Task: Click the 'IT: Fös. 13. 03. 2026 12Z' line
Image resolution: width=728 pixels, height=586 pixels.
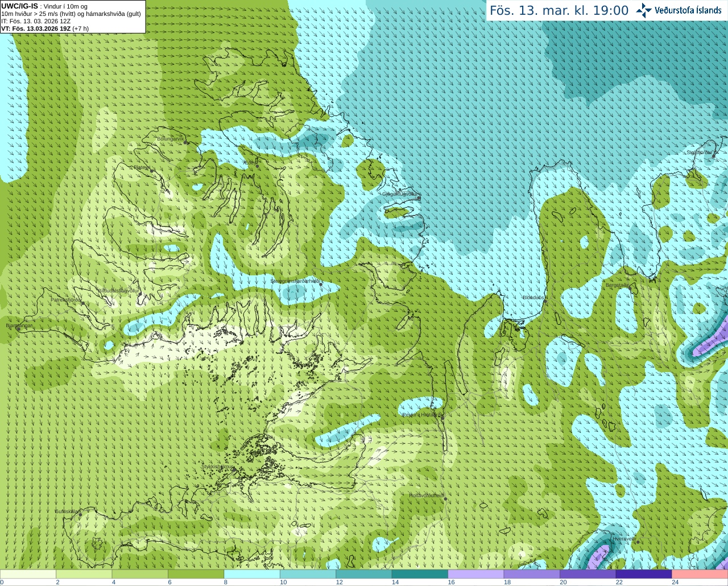Action: [x=36, y=21]
